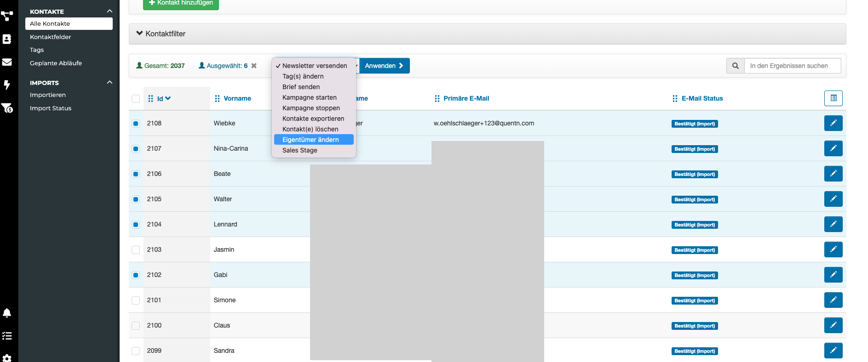This screenshot has width=868, height=362.
Task: Open notifications bell in left sidebar
Action: click(x=7, y=313)
